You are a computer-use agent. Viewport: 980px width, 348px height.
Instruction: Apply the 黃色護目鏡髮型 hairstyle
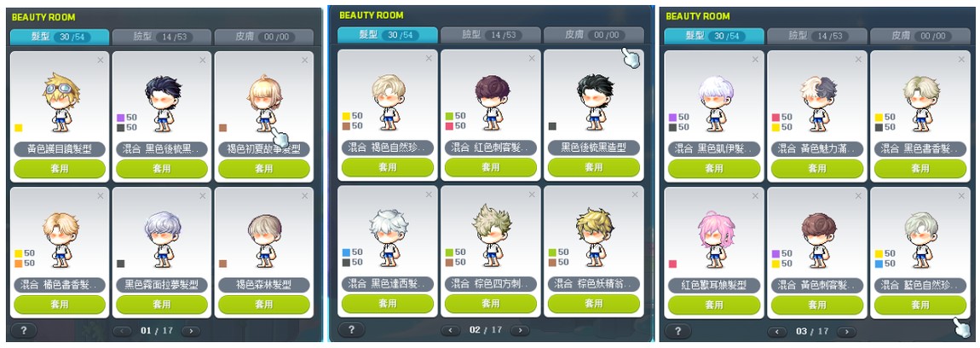point(60,168)
